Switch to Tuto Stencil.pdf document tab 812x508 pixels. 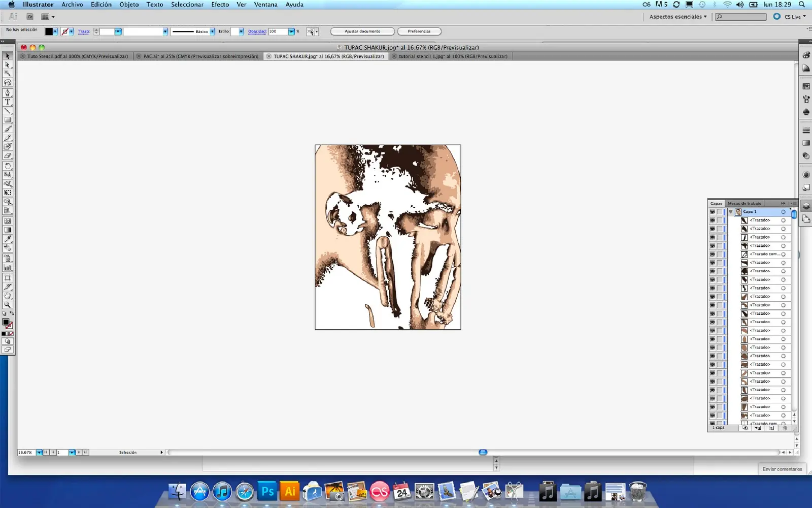click(x=75, y=56)
